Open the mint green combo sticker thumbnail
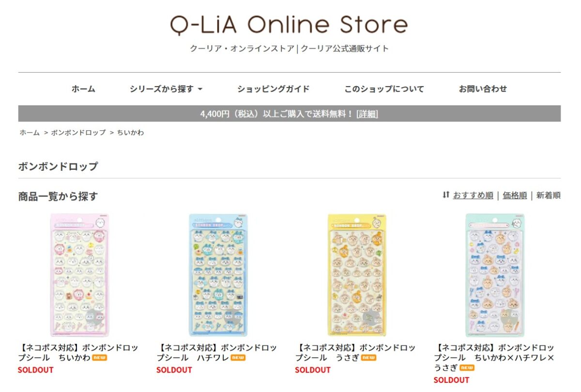The height and width of the screenshot is (392, 581). [x=495, y=275]
